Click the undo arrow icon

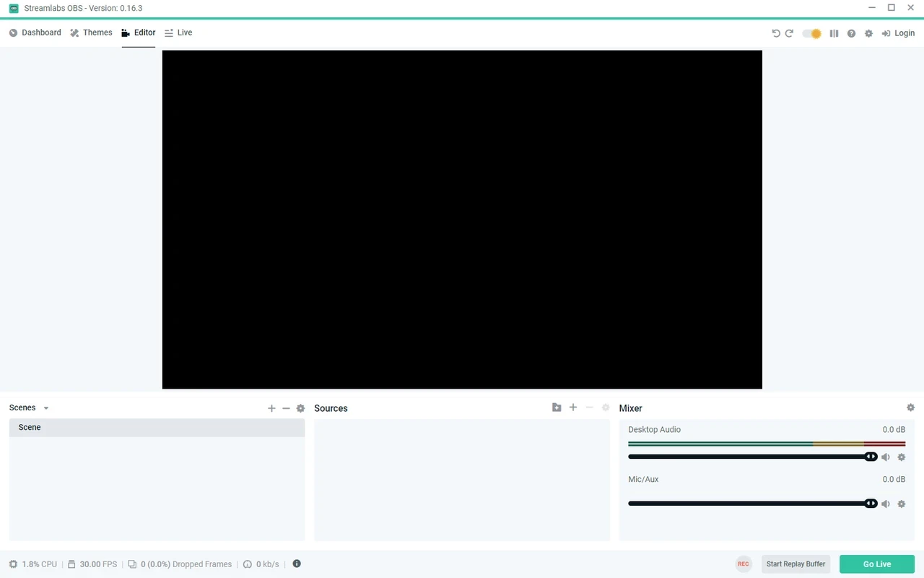pos(776,33)
